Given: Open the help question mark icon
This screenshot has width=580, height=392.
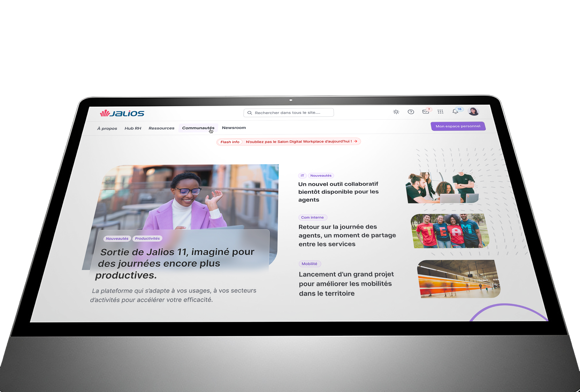Looking at the screenshot, I should [411, 112].
